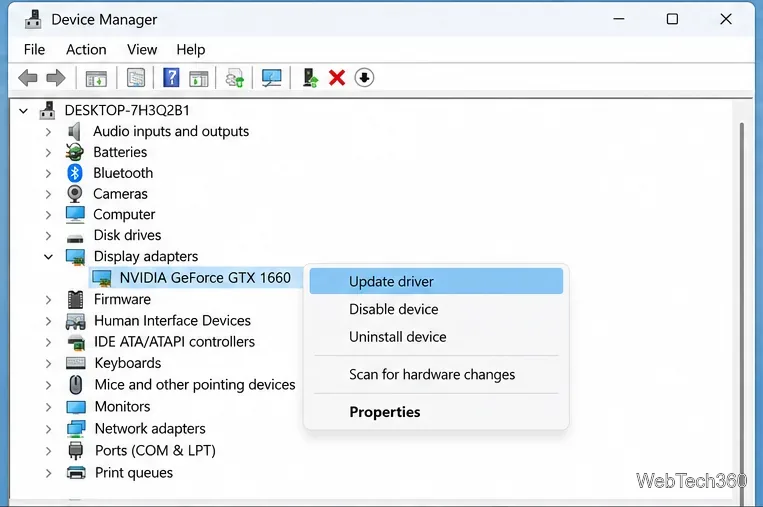Click the Properties sheet toolbar icon
Image resolution: width=763 pixels, height=507 pixels.
point(136,78)
